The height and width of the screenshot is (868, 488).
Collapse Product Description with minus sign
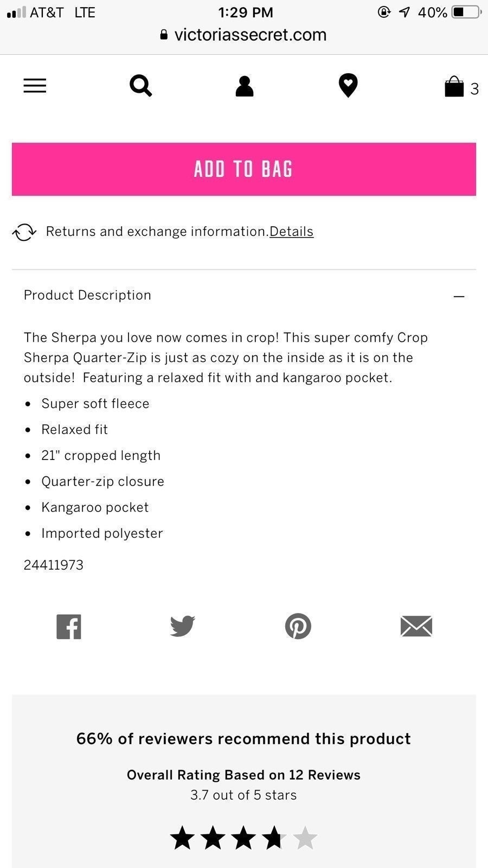[459, 296]
